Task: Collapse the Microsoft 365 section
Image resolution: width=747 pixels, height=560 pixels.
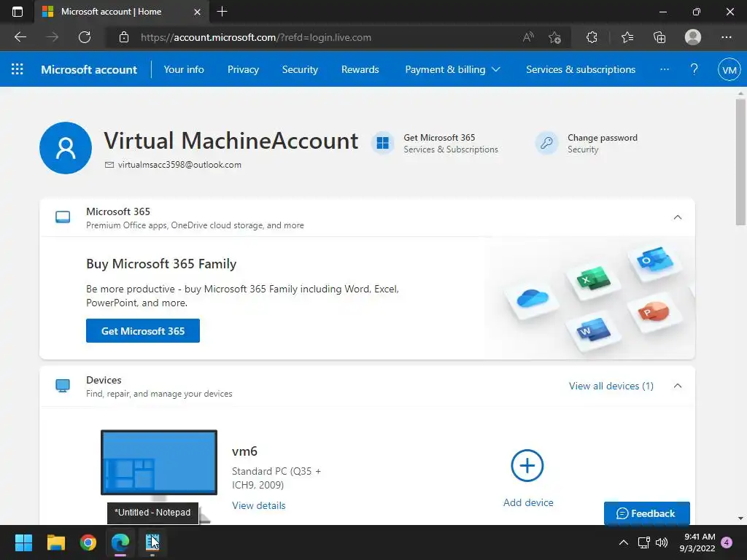Action: click(678, 217)
